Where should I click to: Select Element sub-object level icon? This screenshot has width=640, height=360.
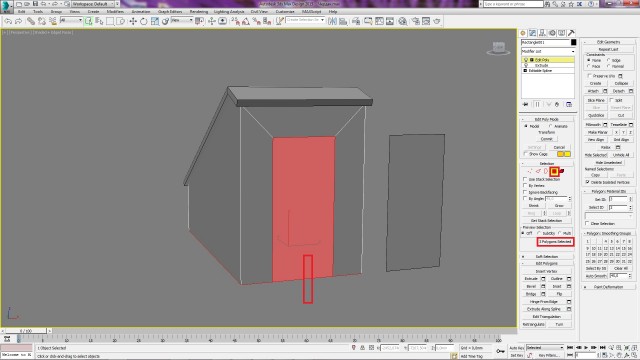tap(562, 171)
